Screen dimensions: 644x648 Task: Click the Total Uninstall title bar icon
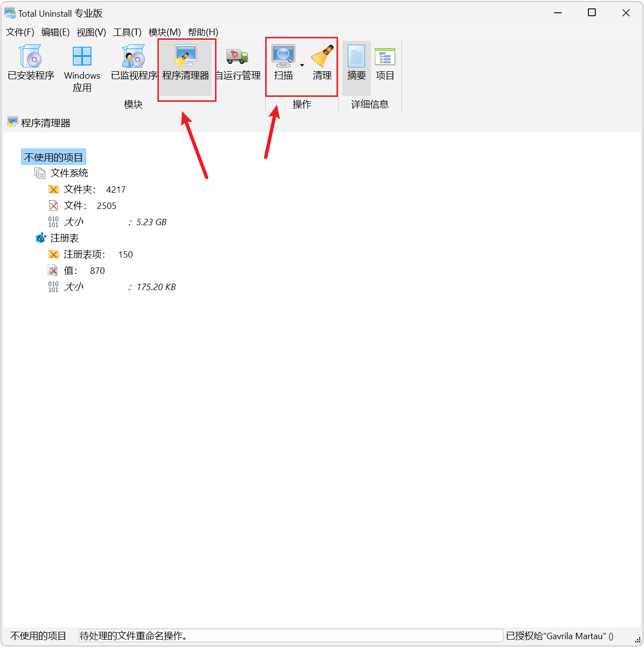(x=10, y=13)
